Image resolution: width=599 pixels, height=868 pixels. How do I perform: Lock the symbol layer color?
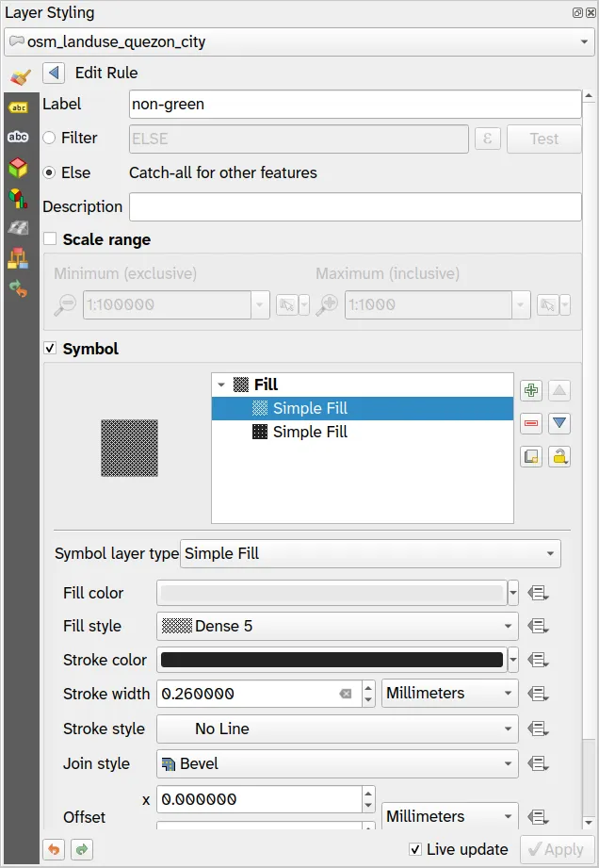(x=560, y=457)
